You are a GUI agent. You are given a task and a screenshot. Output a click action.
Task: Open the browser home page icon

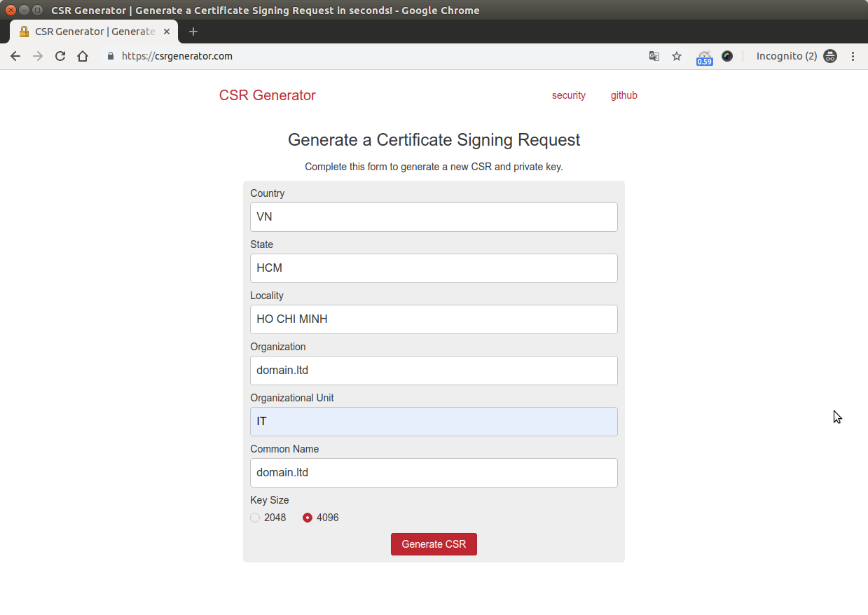coord(83,56)
